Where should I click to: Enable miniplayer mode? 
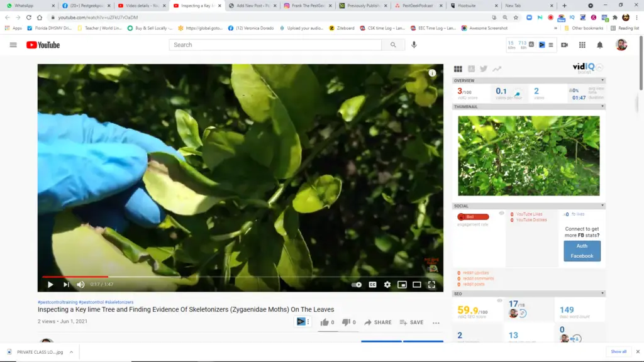pyautogui.click(x=402, y=285)
